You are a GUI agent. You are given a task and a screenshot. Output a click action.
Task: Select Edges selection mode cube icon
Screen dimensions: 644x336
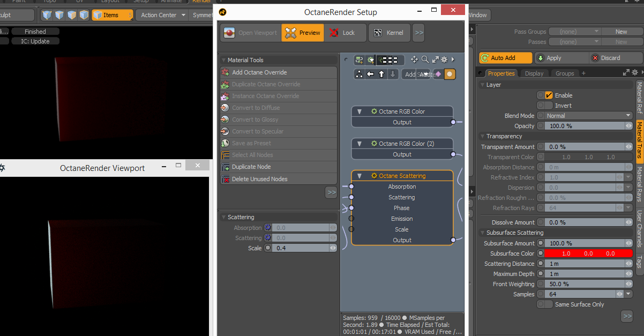pos(59,15)
